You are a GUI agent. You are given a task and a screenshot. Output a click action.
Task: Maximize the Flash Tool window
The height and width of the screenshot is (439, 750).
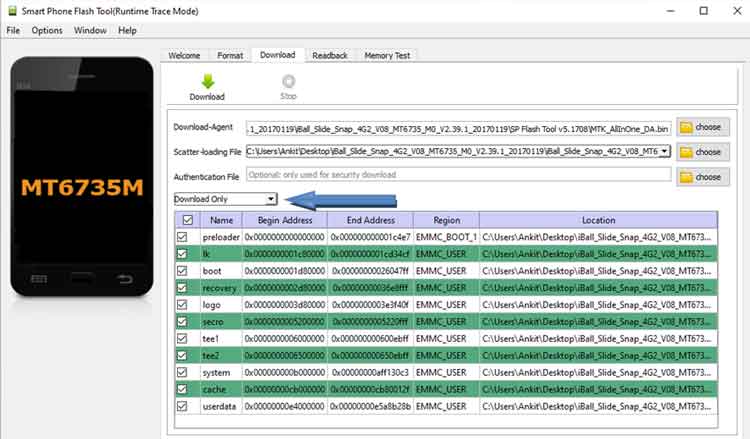[x=703, y=11]
